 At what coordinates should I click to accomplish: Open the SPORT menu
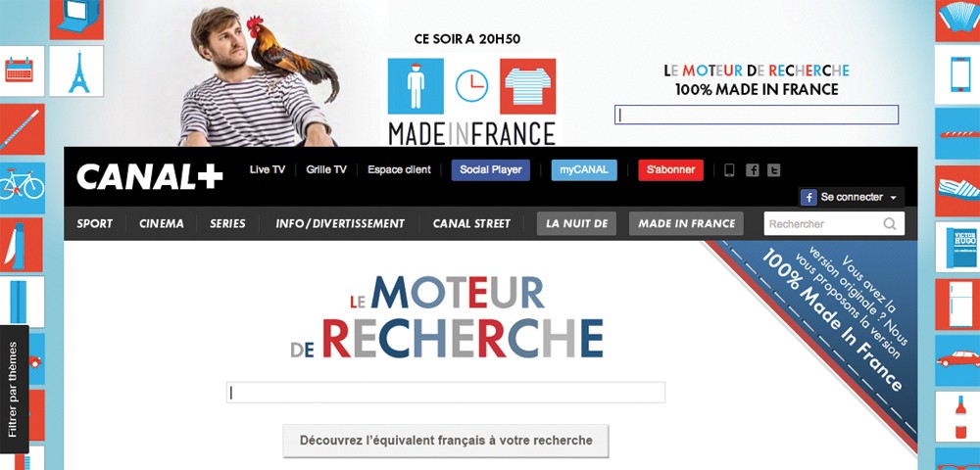click(x=95, y=223)
